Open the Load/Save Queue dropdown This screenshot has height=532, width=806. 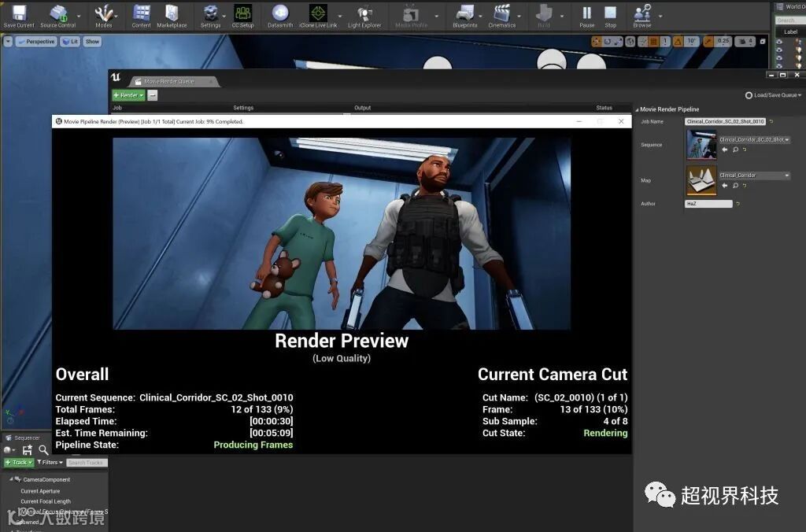773,95
